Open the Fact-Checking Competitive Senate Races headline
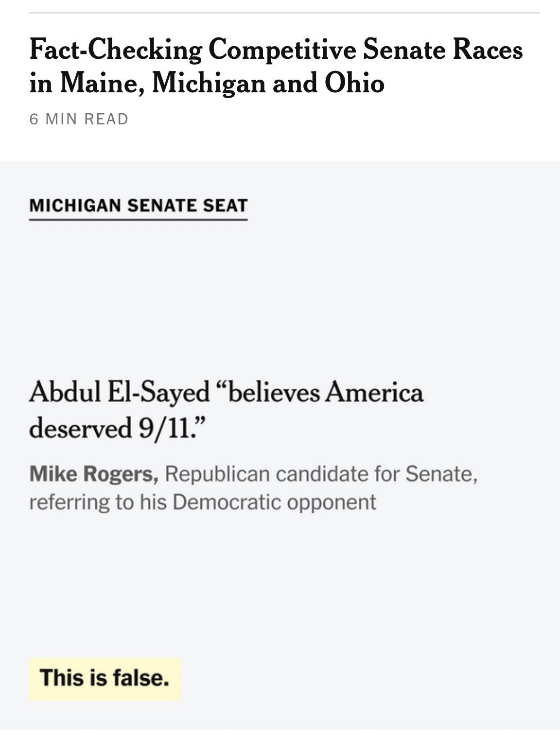The width and height of the screenshot is (560, 756). [x=276, y=66]
